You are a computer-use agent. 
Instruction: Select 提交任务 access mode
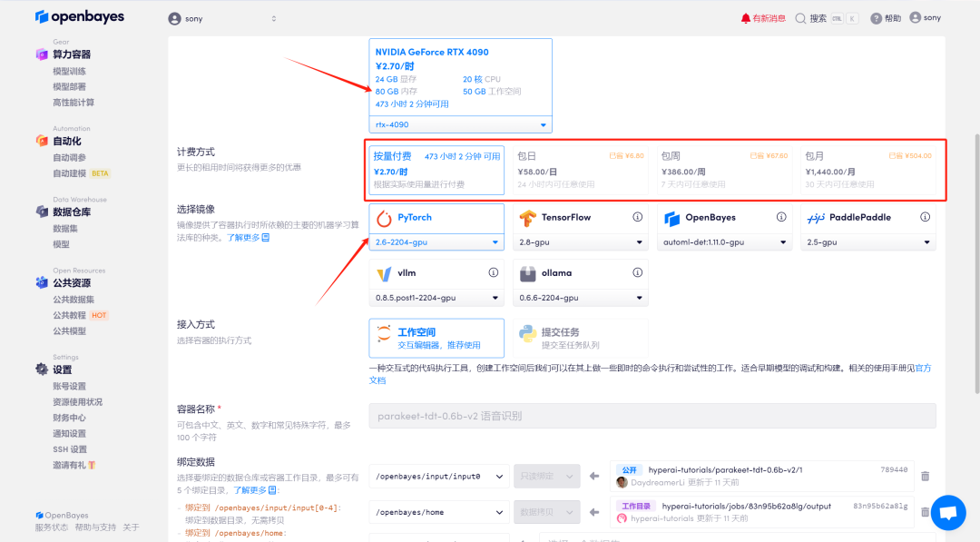coord(580,338)
